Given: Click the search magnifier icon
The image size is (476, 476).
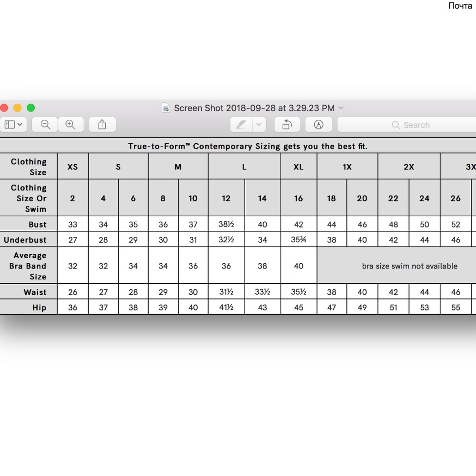Looking at the screenshot, I should click(x=396, y=125).
